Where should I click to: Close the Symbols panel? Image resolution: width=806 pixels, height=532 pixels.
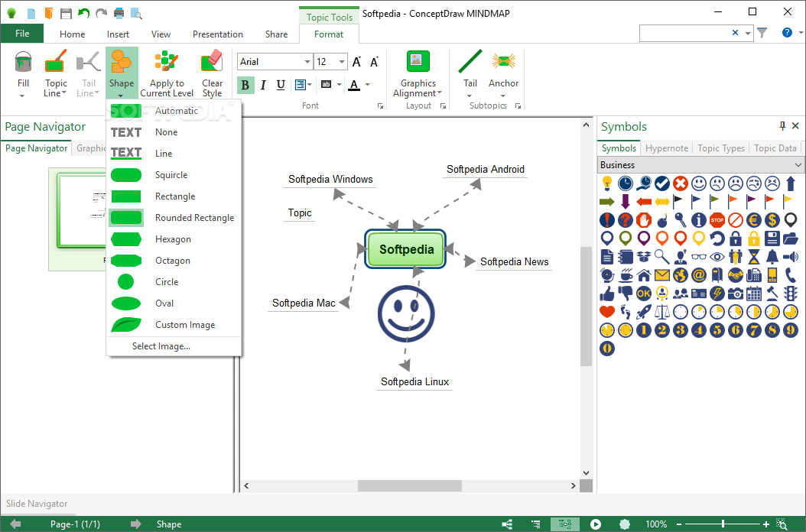(x=795, y=126)
